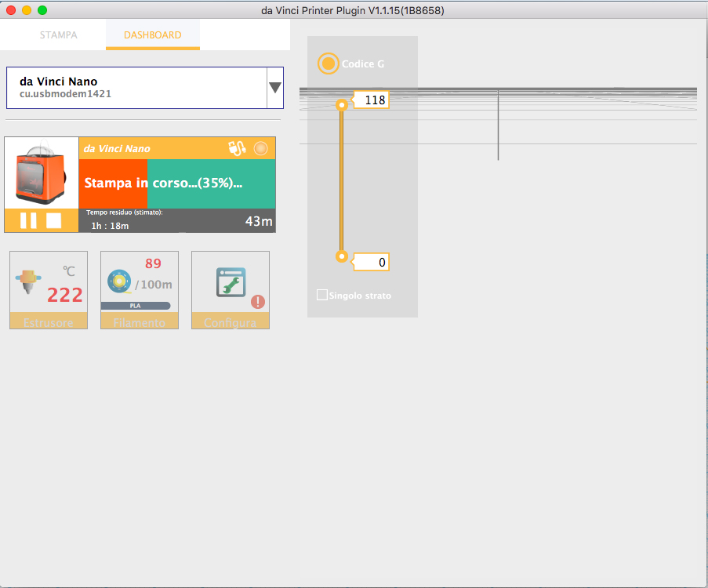Click the extruder nozzle icon
708x588 pixels.
coord(28,281)
